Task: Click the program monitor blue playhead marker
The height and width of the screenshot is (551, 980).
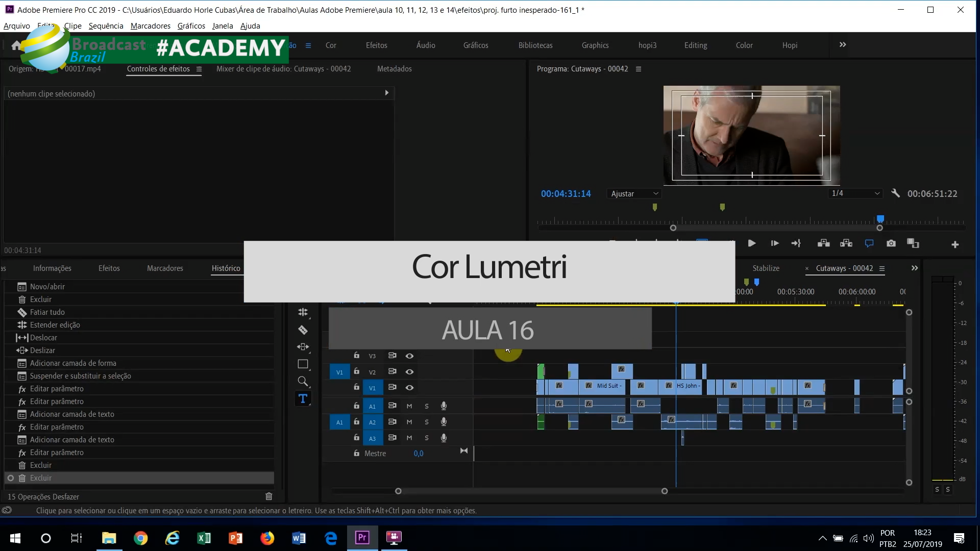Action: (880, 219)
